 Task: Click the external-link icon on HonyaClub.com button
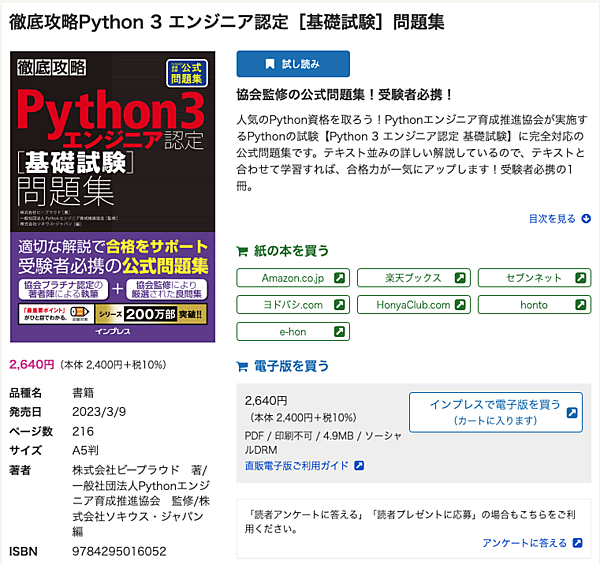click(460, 304)
